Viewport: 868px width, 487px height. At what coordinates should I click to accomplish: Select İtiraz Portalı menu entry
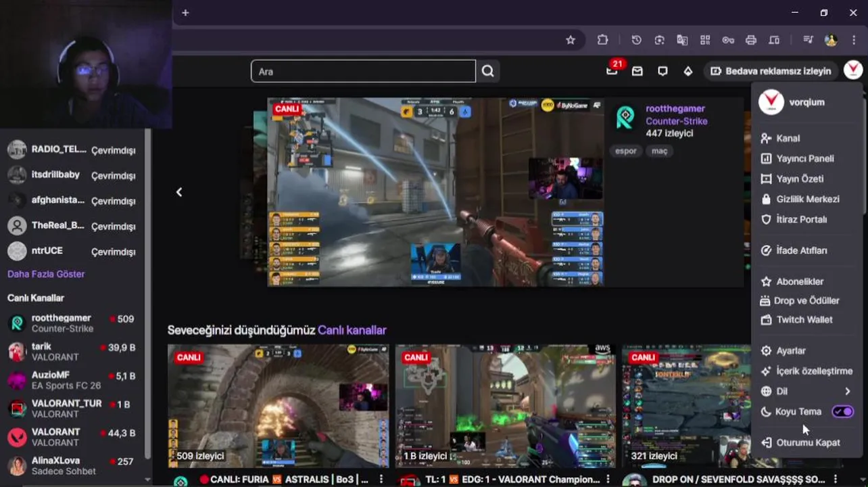pos(806,219)
